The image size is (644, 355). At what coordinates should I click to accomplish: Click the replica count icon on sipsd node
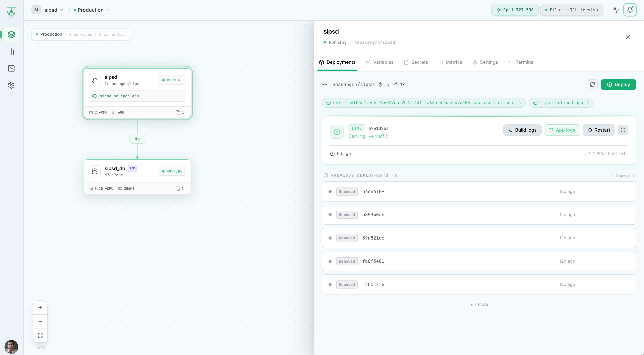[178, 112]
